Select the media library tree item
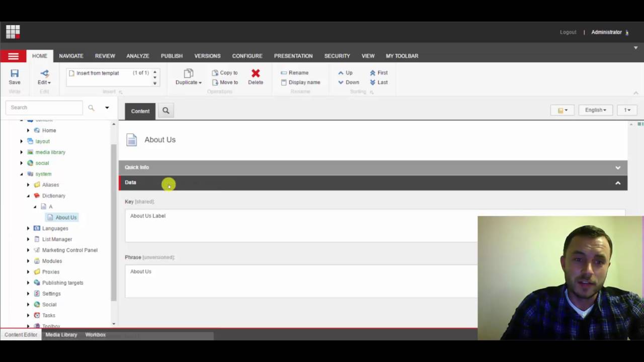 [x=50, y=152]
